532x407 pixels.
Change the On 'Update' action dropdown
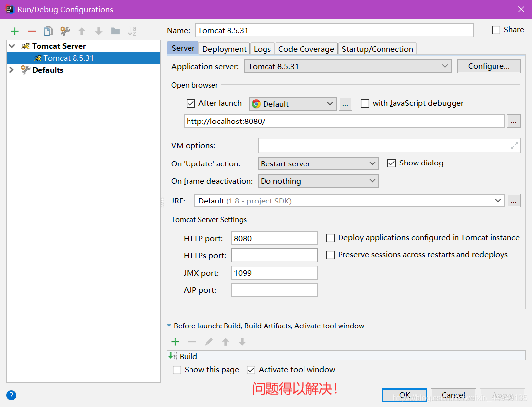click(x=372, y=163)
